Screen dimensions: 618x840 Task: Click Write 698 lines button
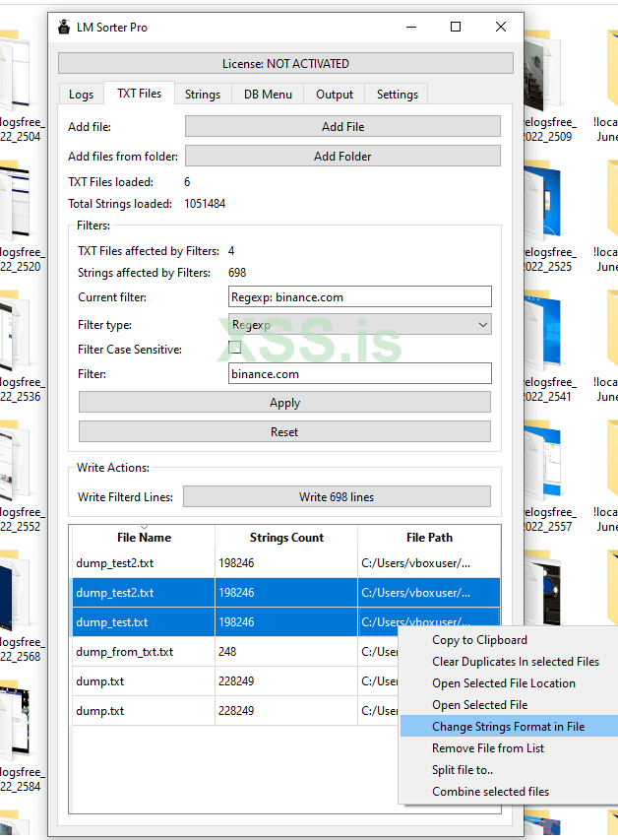tap(337, 496)
